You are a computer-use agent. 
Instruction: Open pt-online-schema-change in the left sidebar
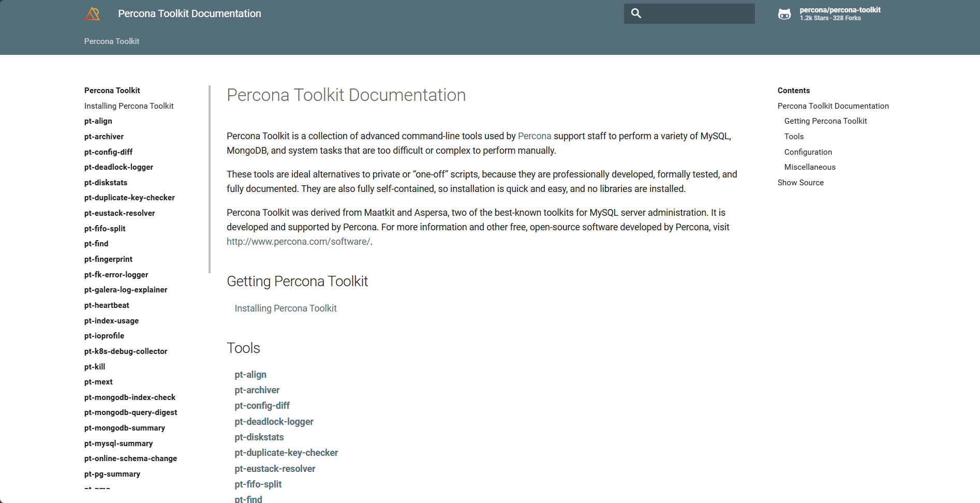(130, 458)
